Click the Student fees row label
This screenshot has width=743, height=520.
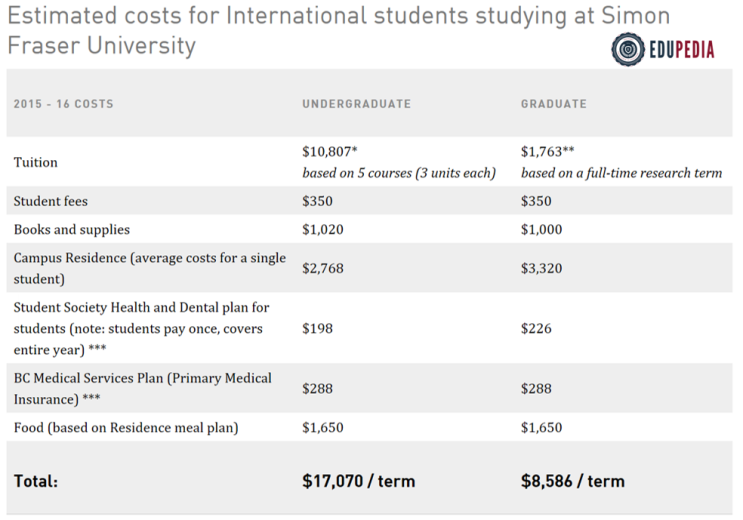pyautogui.click(x=51, y=201)
